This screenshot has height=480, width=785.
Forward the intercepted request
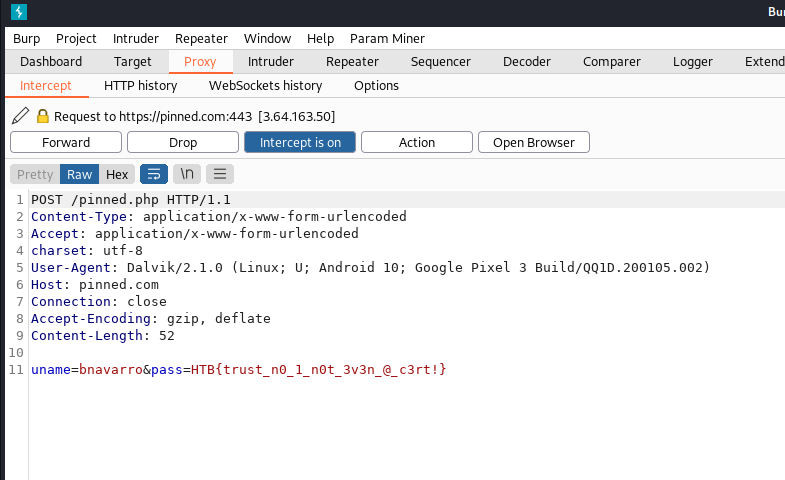click(66, 142)
